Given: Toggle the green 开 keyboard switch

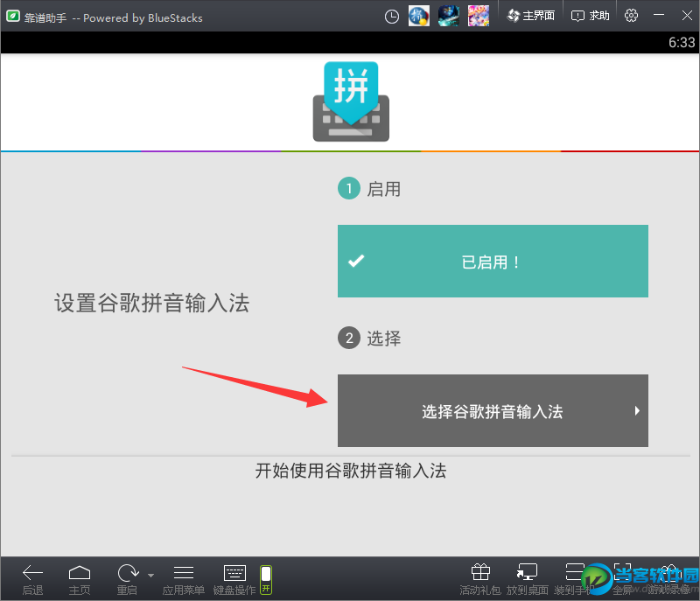Looking at the screenshot, I should [266, 580].
